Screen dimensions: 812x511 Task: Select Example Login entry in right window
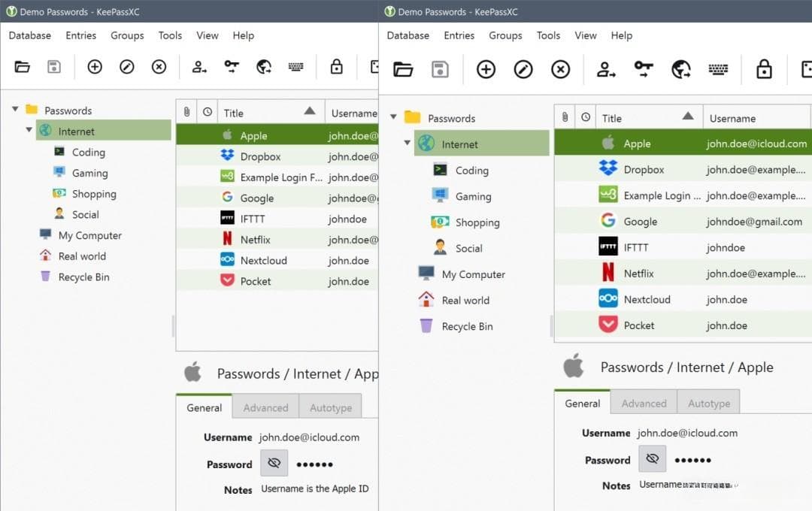pyautogui.click(x=683, y=195)
